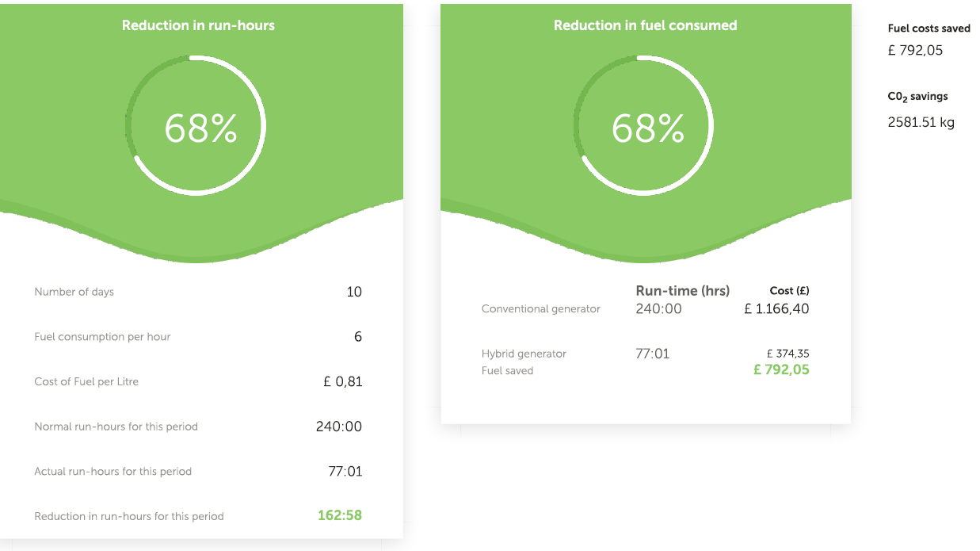Select the "Reduction in run-hours" card title
Image resolution: width=980 pixels, height=551 pixels.
(198, 25)
